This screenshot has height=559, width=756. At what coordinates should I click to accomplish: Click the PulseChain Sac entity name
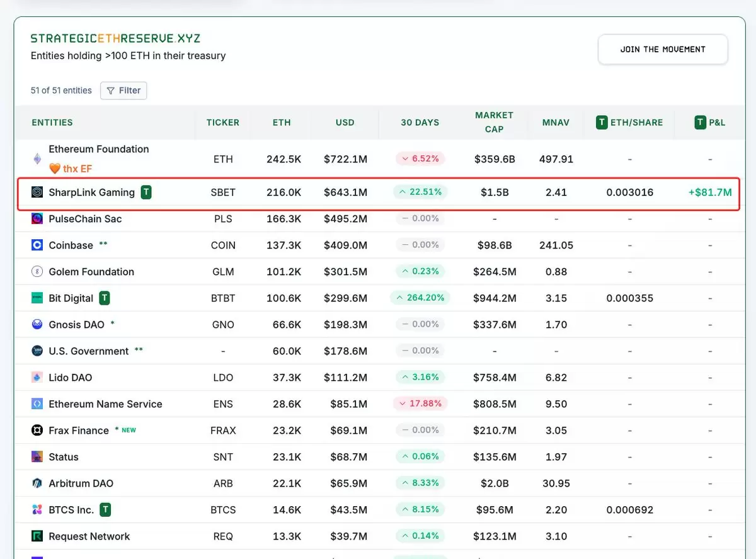[85, 218]
